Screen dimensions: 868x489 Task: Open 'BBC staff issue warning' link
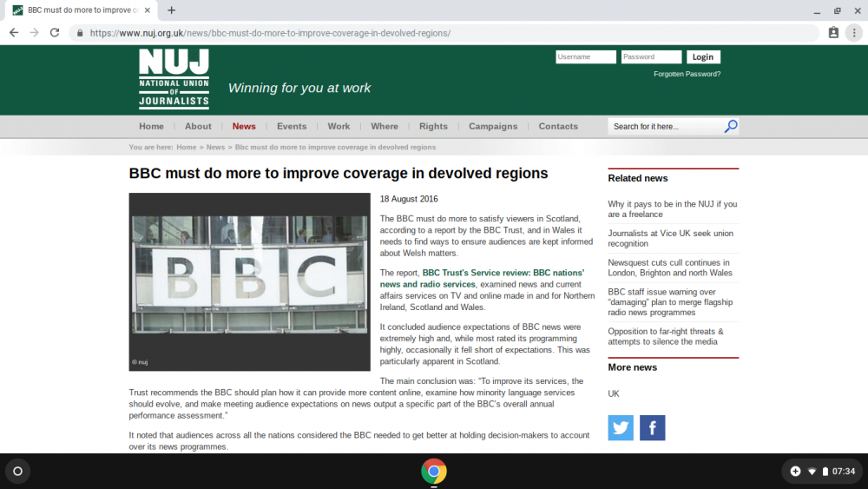point(670,301)
